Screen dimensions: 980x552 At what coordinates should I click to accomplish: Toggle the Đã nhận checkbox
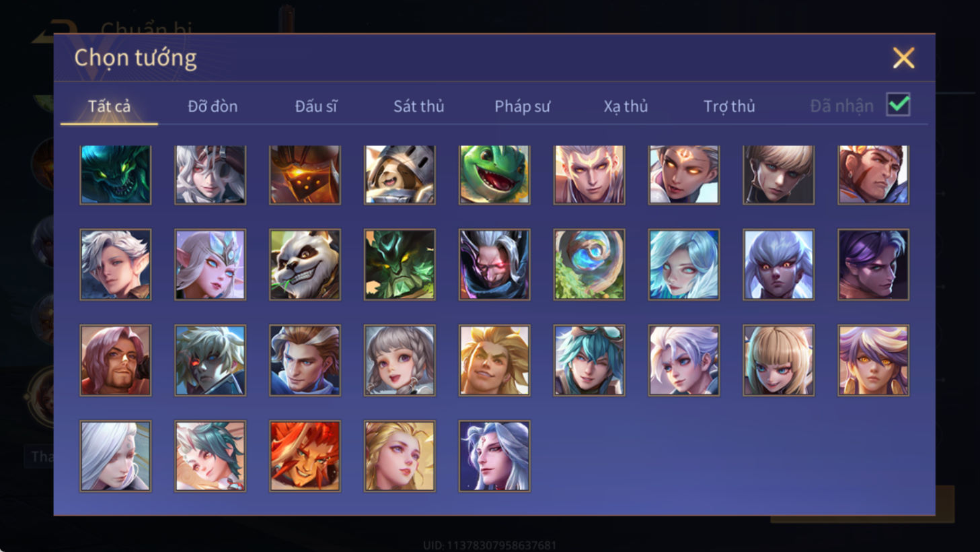[898, 105]
